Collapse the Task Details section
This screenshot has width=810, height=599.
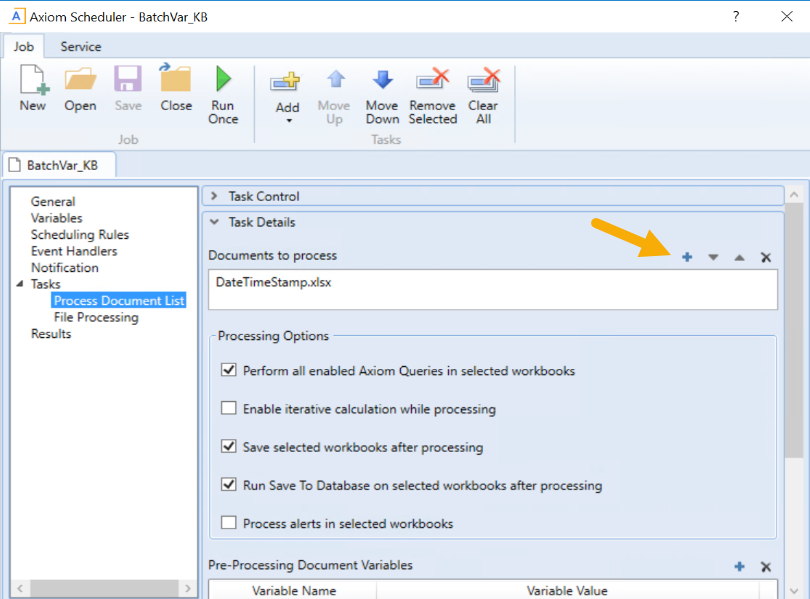(x=214, y=222)
